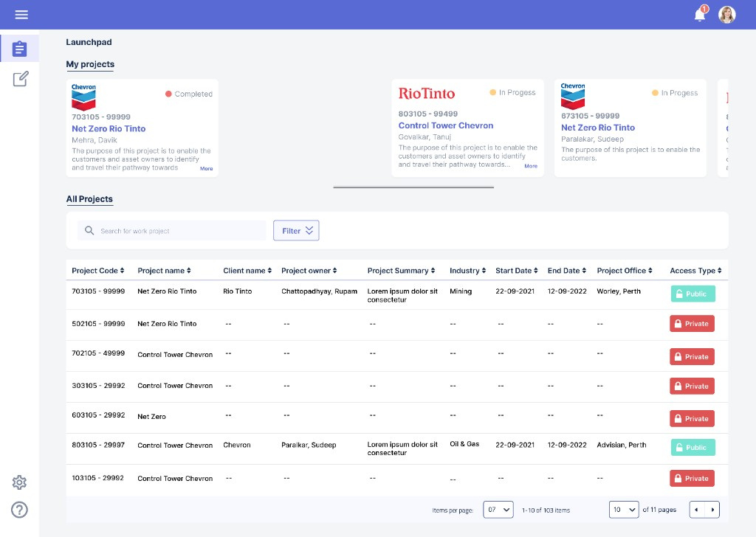
Task: Click the project cards horizontal scrollbar
Action: tap(413, 187)
